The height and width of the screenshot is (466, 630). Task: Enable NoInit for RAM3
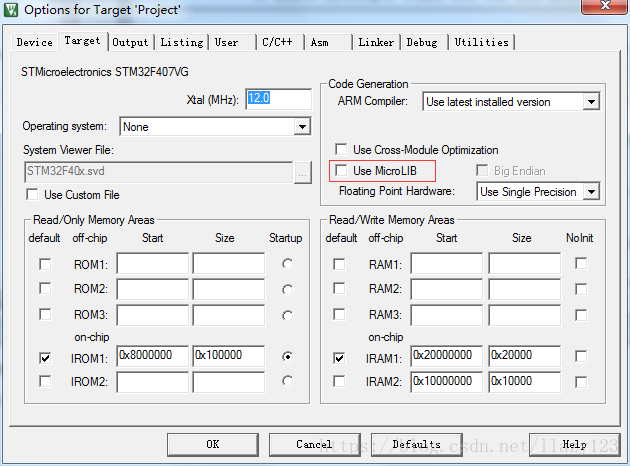tap(581, 315)
